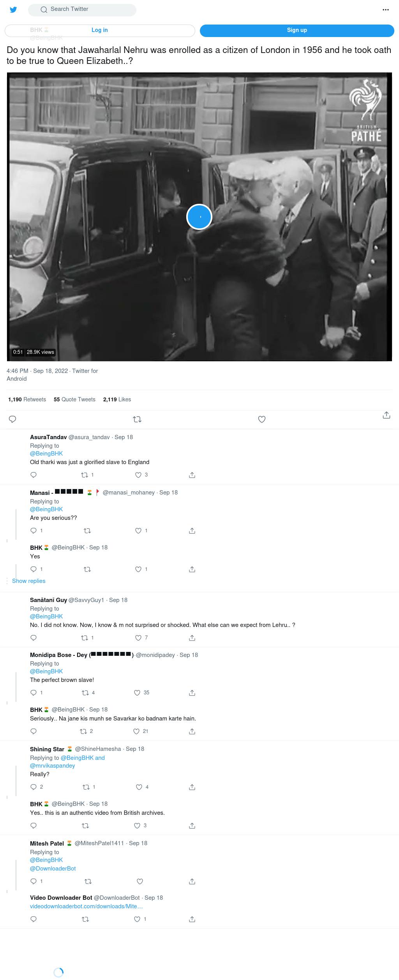This screenshot has width=399, height=980.
Task: Retweet Sanātanī Guy's reply
Action: click(87, 638)
